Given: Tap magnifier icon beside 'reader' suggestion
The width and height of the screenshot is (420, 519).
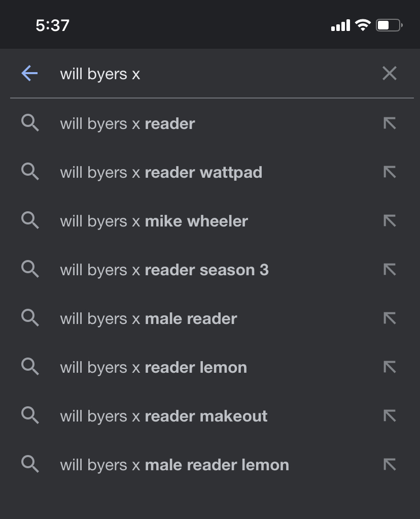Looking at the screenshot, I should 30,123.
